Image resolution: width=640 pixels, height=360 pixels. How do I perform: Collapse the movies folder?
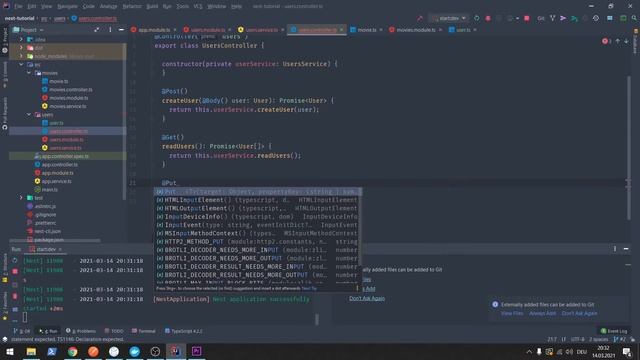pos(29,73)
